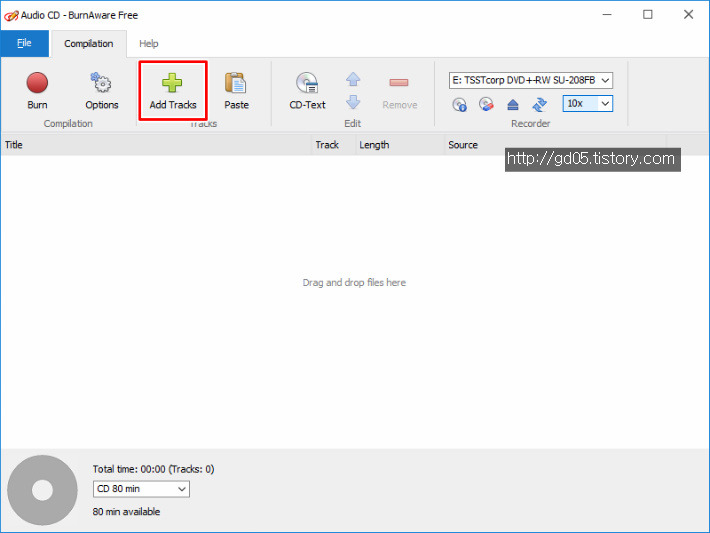Expand the CD 80 min disc size dropdown
This screenshot has height=533, width=710.
pyautogui.click(x=141, y=489)
